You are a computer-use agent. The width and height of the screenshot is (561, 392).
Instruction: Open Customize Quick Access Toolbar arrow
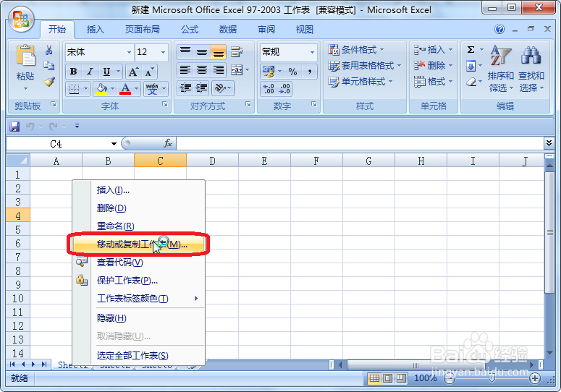pos(77,126)
